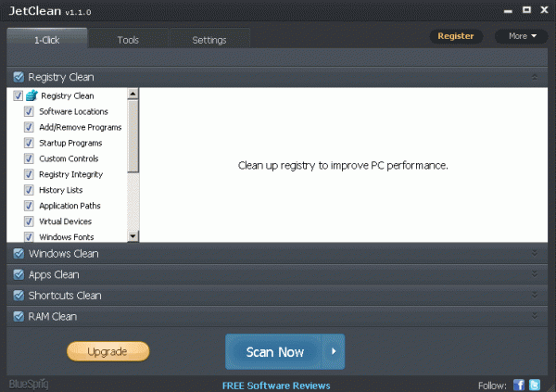Open the Scan Now arrow dropdown
Viewport: 556px width, 392px height.
[x=334, y=351]
